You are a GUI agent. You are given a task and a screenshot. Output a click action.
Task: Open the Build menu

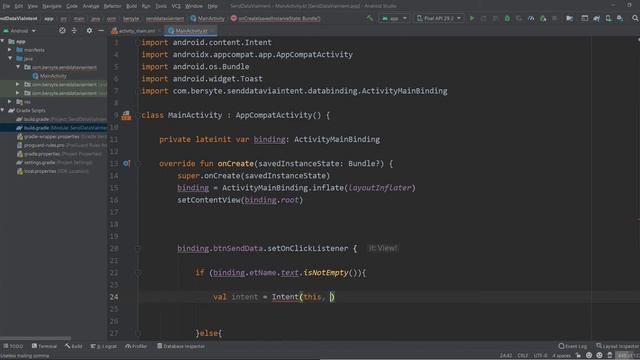pyautogui.click(x=131, y=6)
